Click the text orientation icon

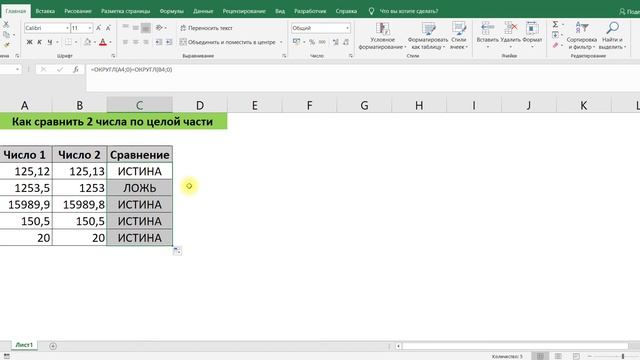159,28
